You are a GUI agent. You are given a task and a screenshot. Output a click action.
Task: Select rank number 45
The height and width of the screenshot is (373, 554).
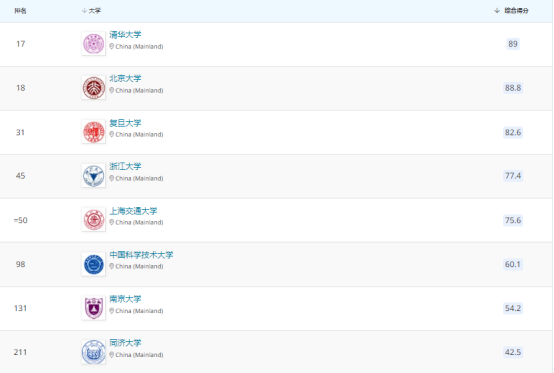20,176
